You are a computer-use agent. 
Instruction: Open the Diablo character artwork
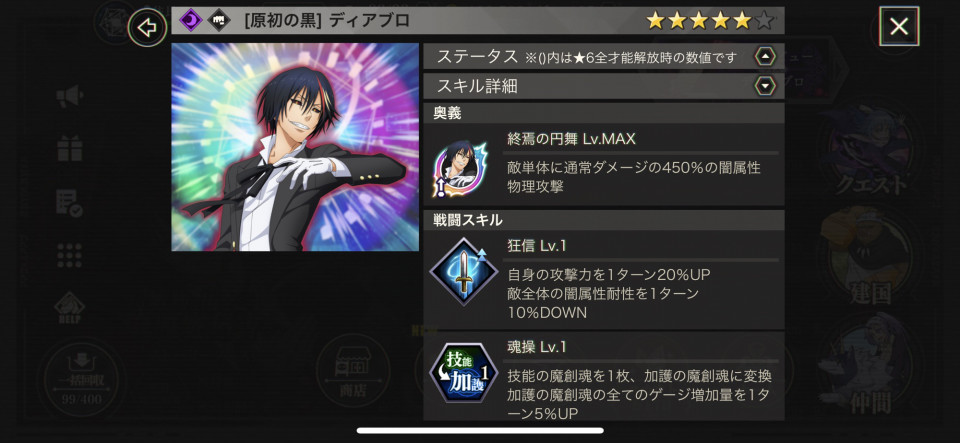(x=295, y=147)
